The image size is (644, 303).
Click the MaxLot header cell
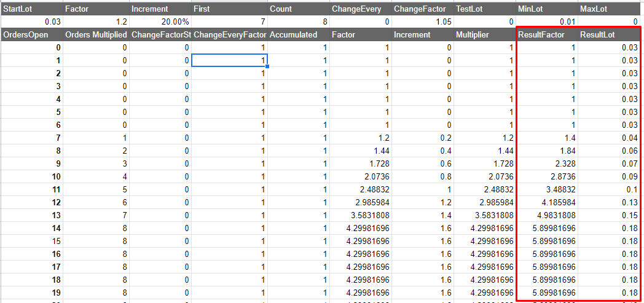point(610,8)
